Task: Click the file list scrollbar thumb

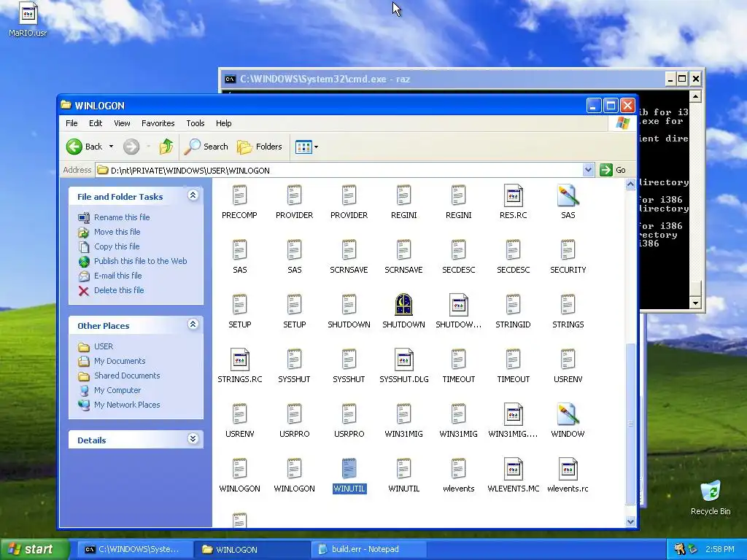Action: coord(630,424)
